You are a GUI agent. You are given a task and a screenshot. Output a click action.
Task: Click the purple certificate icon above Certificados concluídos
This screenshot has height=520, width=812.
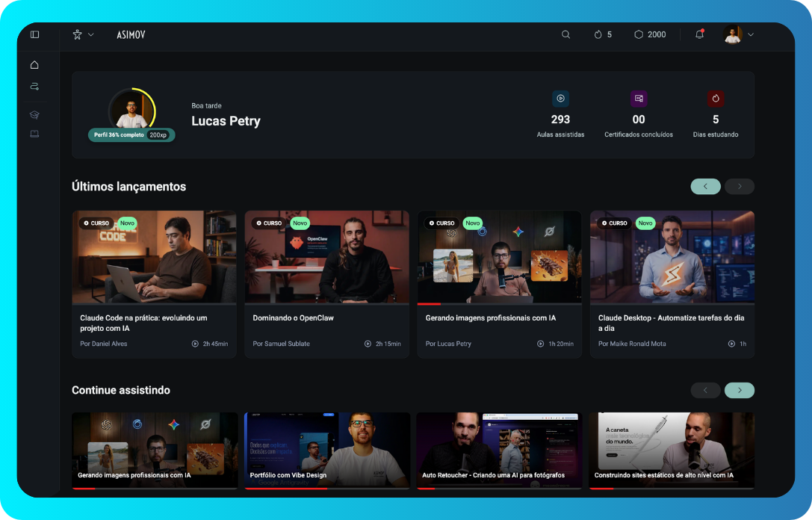coord(638,99)
